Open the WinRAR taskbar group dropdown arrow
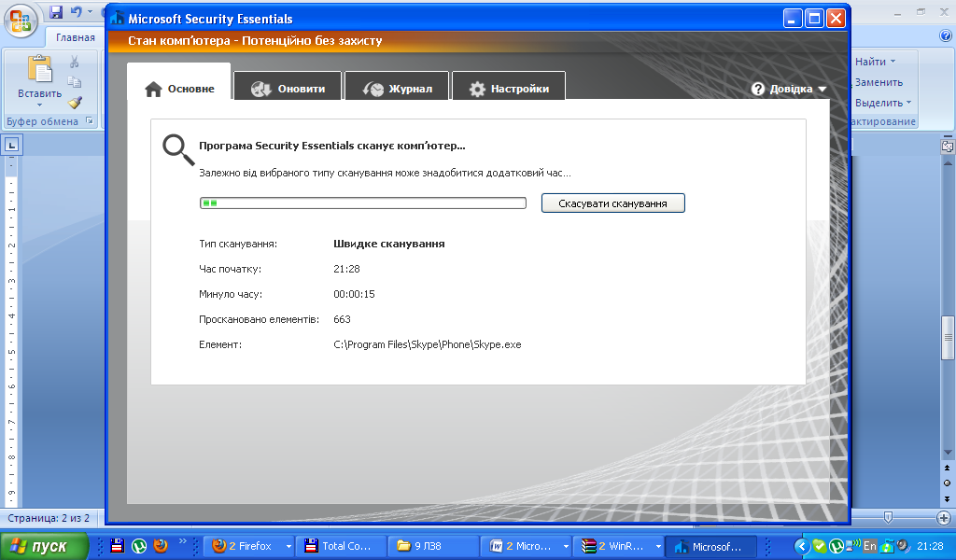 [x=658, y=547]
